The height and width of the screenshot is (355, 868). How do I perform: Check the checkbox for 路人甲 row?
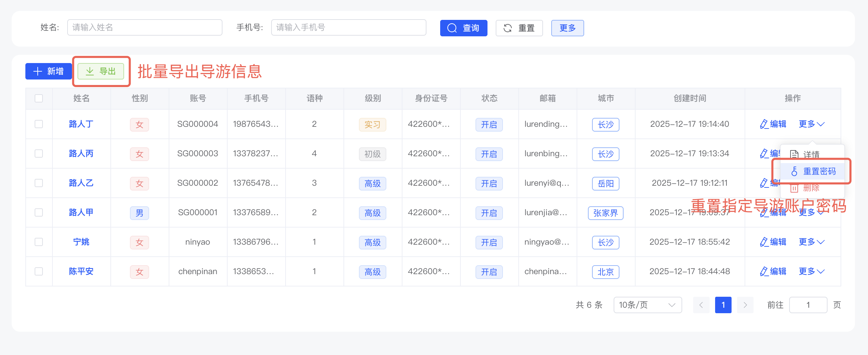39,212
